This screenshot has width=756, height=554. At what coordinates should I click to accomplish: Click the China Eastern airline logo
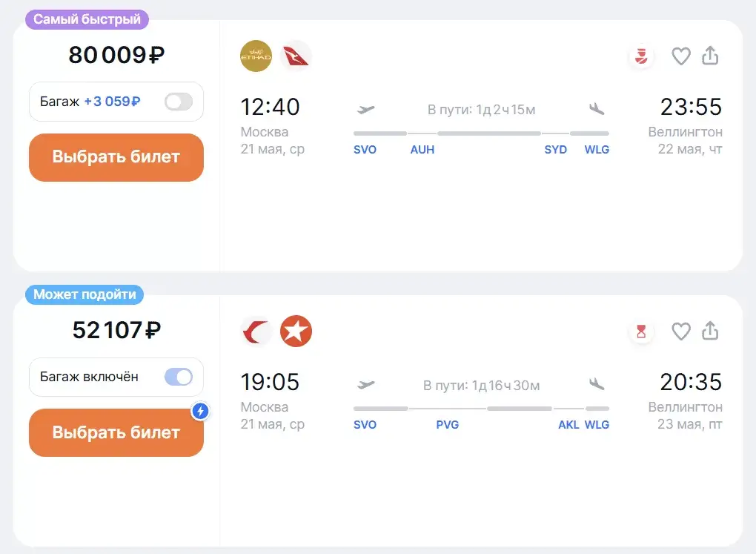click(x=256, y=332)
